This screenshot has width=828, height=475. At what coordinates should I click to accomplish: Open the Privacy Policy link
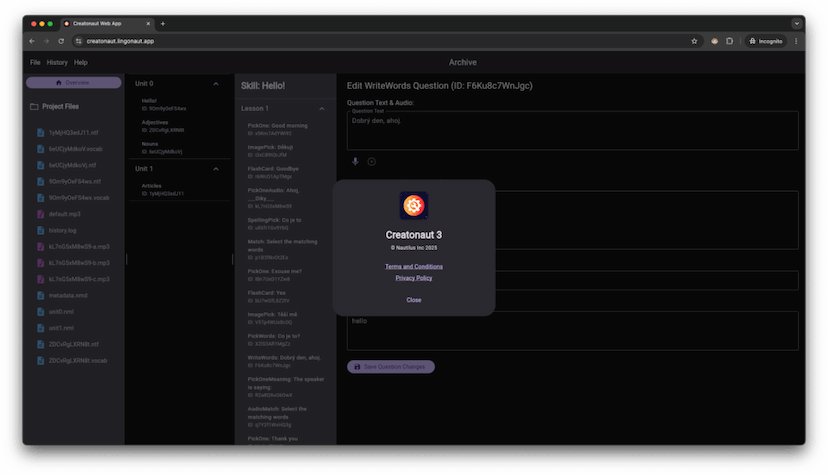[413, 278]
